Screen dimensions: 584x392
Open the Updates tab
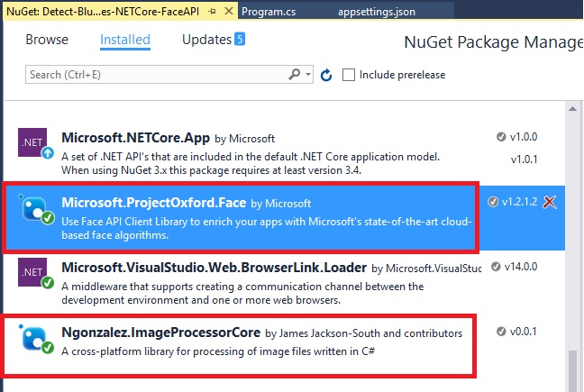[x=206, y=40]
